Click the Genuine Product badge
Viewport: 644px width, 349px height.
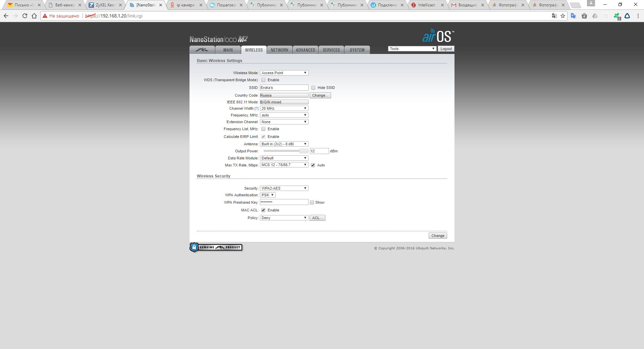point(216,247)
